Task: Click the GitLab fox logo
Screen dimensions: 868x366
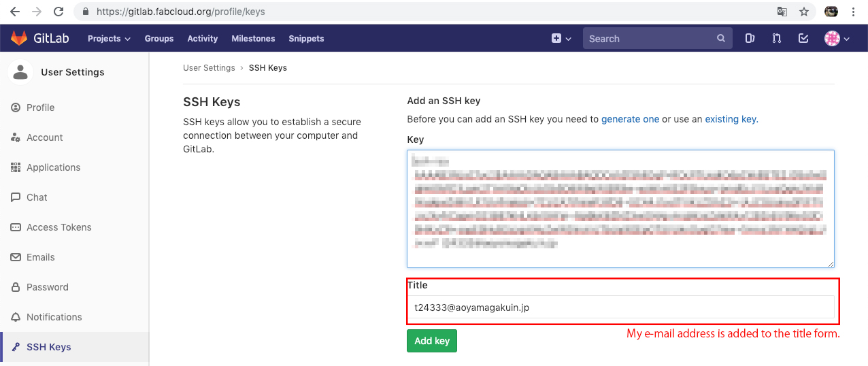Action: [x=18, y=39]
